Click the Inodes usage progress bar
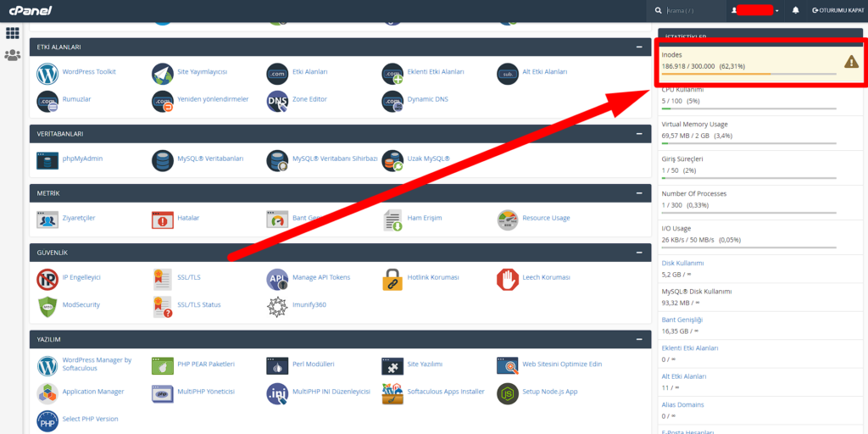Viewport: 868px width, 434px height. click(x=748, y=75)
